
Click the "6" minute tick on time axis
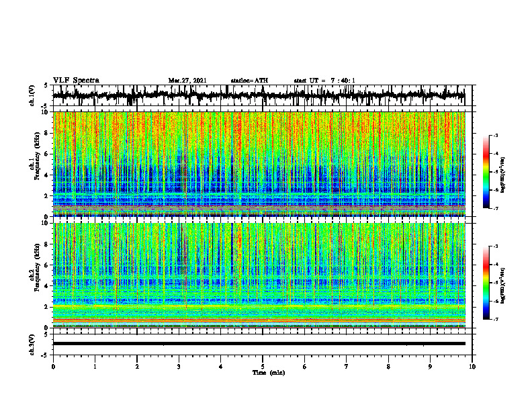tap(305, 367)
